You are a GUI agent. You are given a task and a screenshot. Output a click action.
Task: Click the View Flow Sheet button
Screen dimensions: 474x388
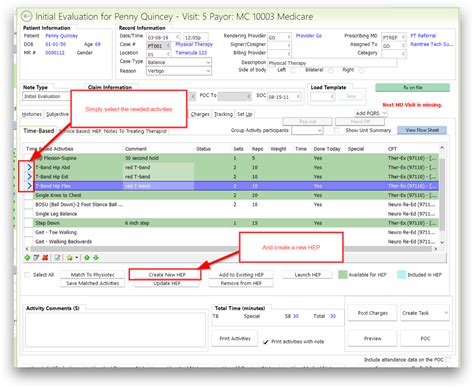(422, 130)
